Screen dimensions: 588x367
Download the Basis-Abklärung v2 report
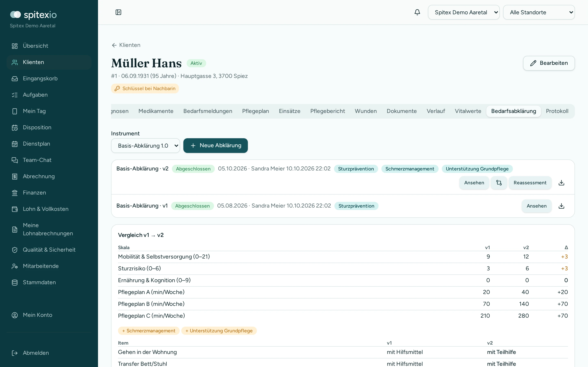561,182
